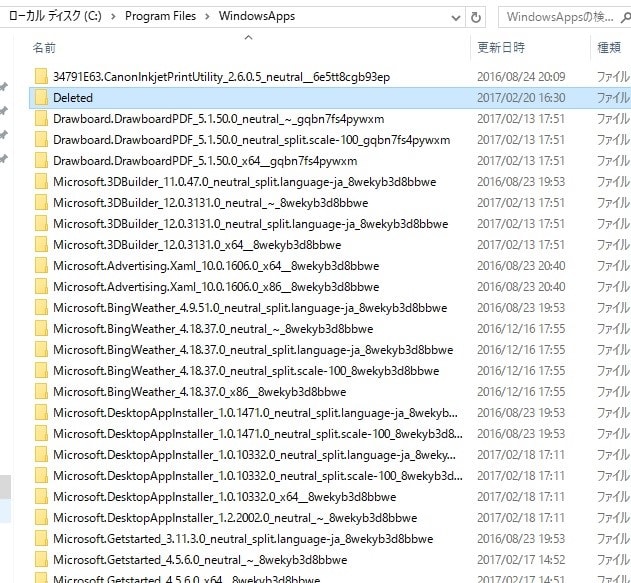631x583 pixels.
Task: Select Microsoft.3DBuilder_12.0.3131.0_x64 folder name
Action: [x=197, y=245]
